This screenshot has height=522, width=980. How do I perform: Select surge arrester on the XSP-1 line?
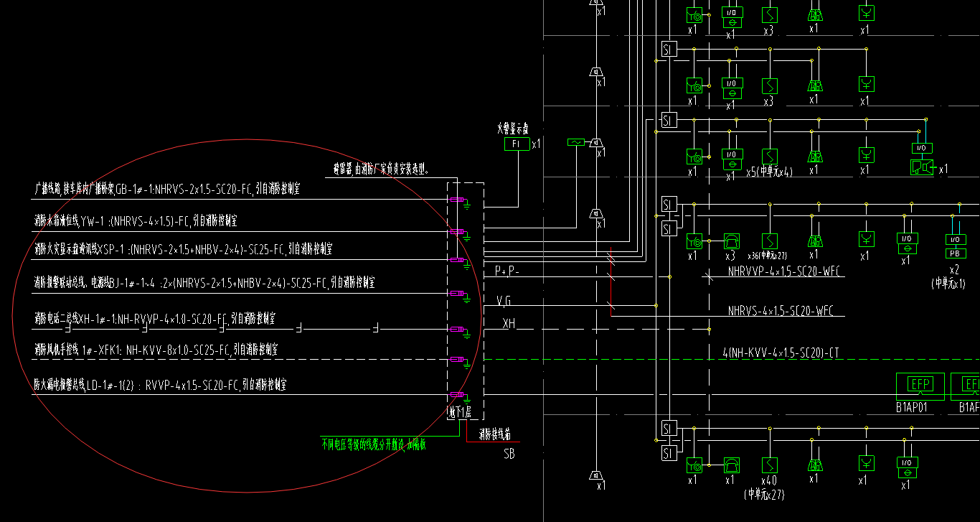coord(458,259)
